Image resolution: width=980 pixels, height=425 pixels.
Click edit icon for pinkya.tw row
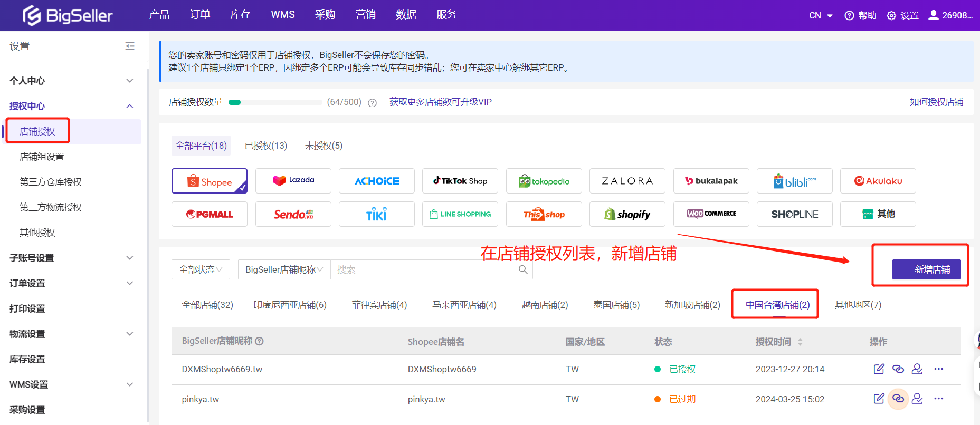click(879, 399)
